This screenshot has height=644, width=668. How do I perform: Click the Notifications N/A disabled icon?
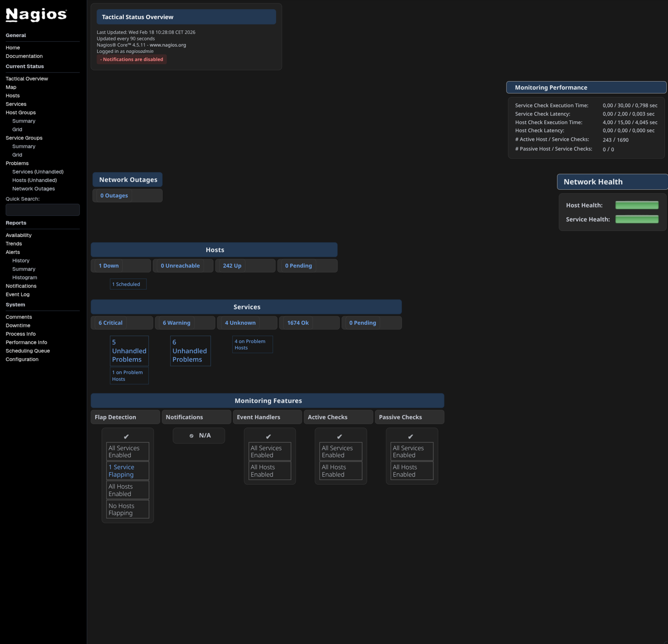tap(191, 436)
